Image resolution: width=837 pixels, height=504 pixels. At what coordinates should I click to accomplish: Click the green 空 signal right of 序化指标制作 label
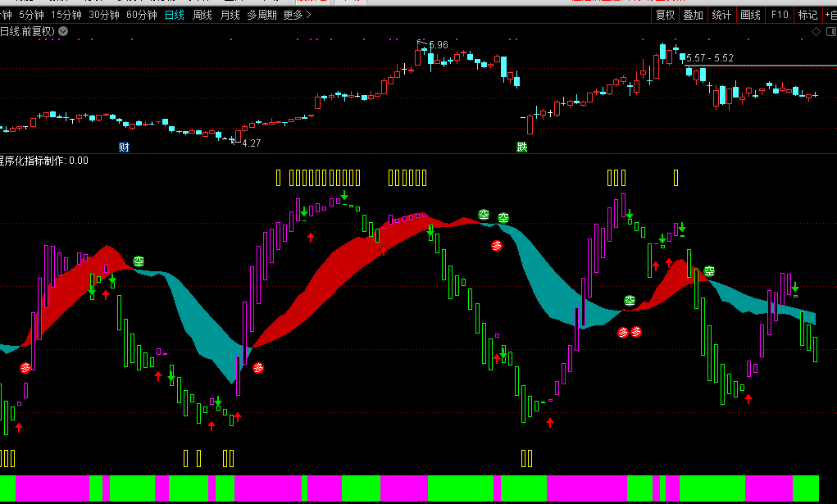pyautogui.click(x=139, y=261)
